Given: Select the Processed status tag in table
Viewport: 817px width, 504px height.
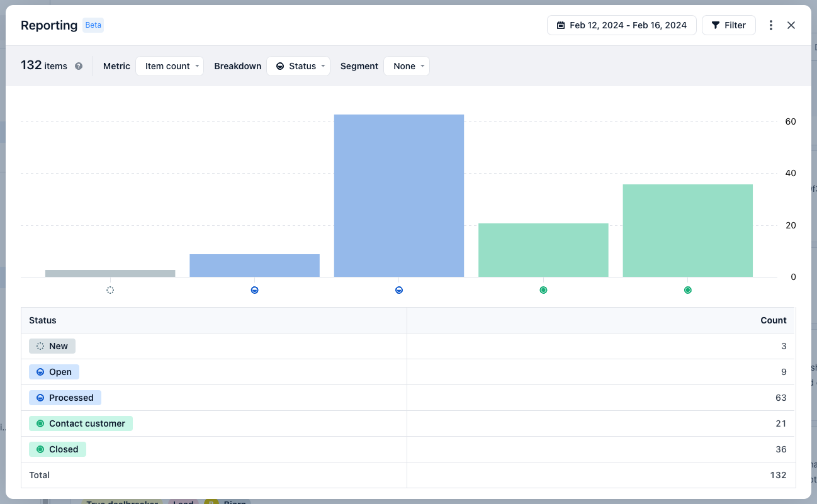Looking at the screenshot, I should pos(65,398).
